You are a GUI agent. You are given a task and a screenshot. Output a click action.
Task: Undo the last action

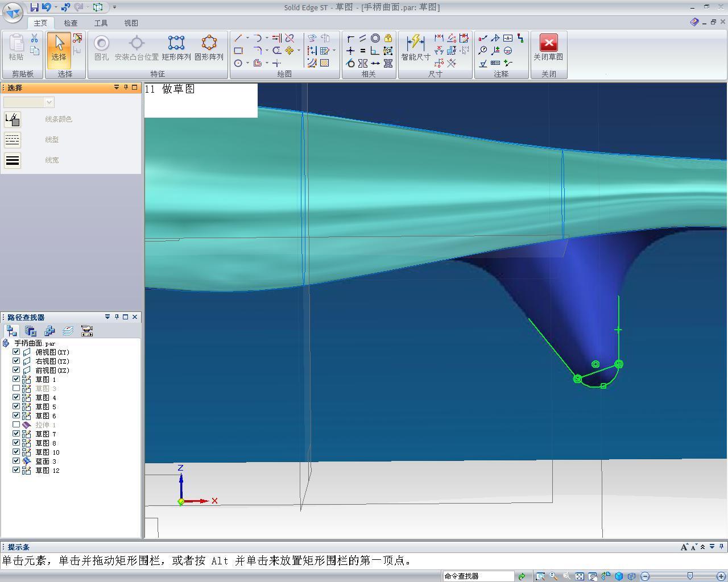click(x=46, y=7)
